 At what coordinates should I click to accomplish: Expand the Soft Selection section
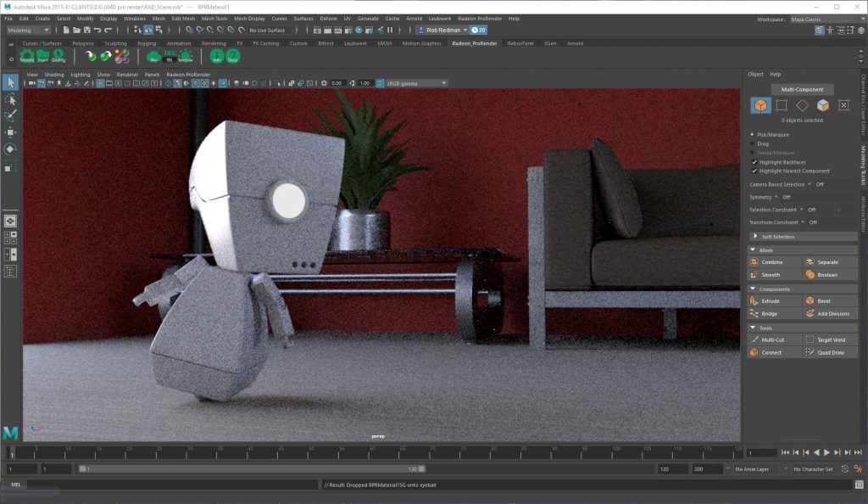click(803, 237)
